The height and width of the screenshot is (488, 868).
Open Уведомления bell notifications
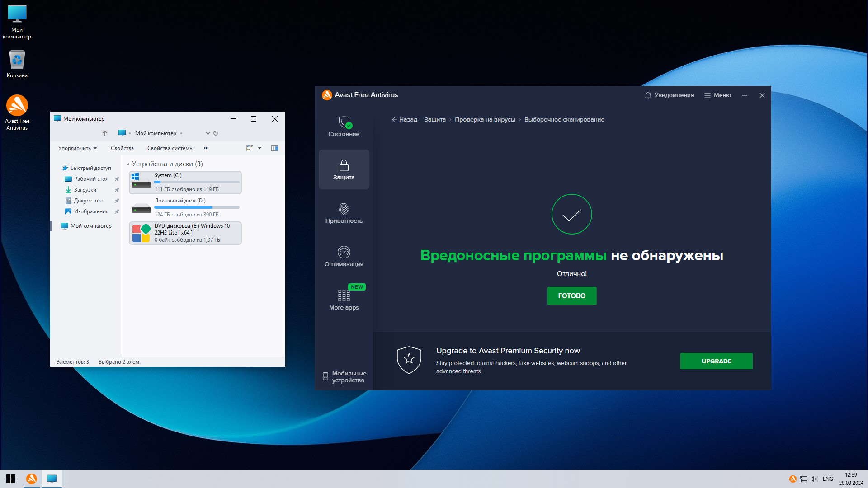tap(669, 95)
